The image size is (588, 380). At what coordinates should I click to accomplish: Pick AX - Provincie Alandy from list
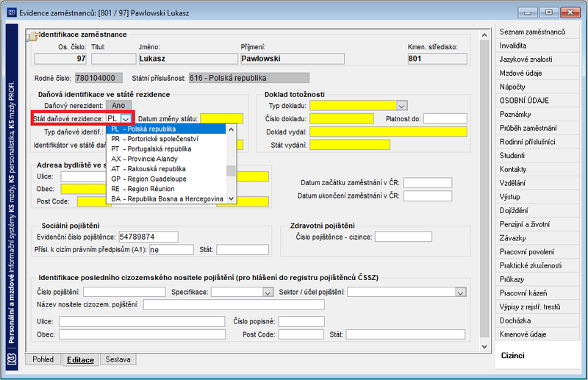tap(167, 159)
